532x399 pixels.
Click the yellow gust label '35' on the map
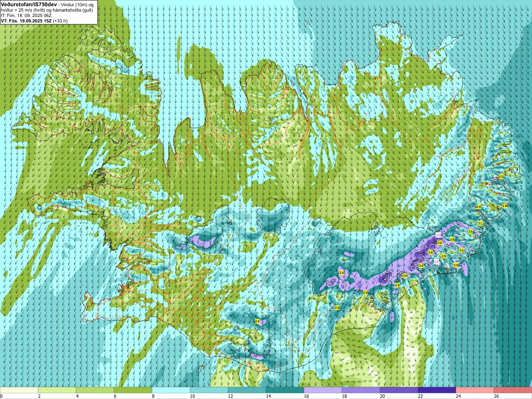[470, 232]
